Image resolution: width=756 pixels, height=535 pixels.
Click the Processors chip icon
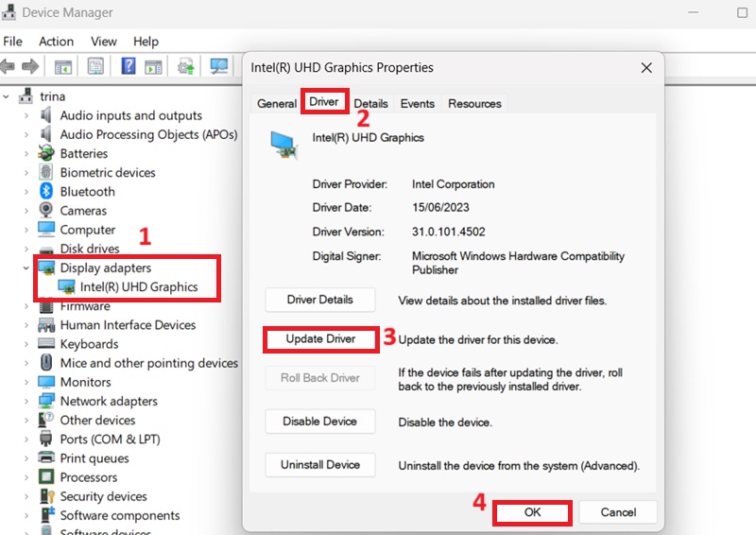(46, 476)
